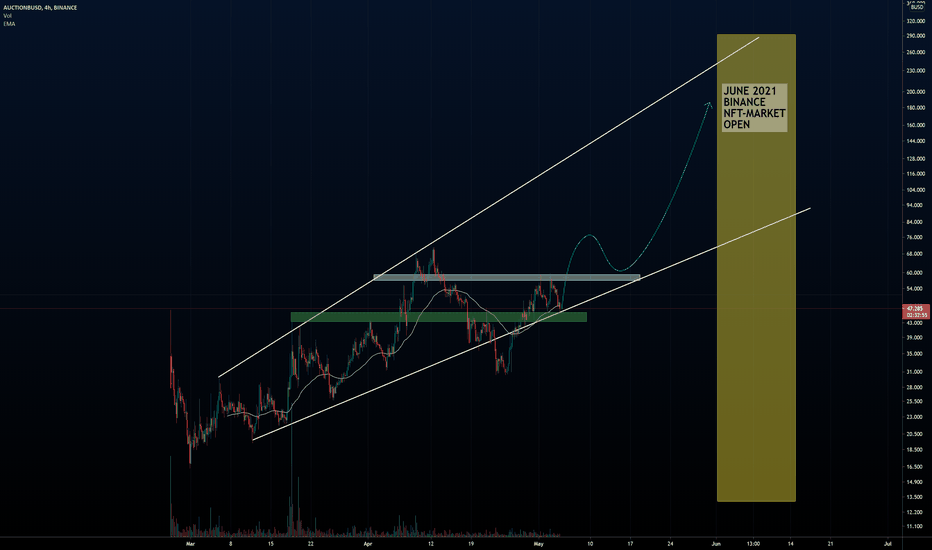Click the 200.000 price axis label

(x=916, y=92)
